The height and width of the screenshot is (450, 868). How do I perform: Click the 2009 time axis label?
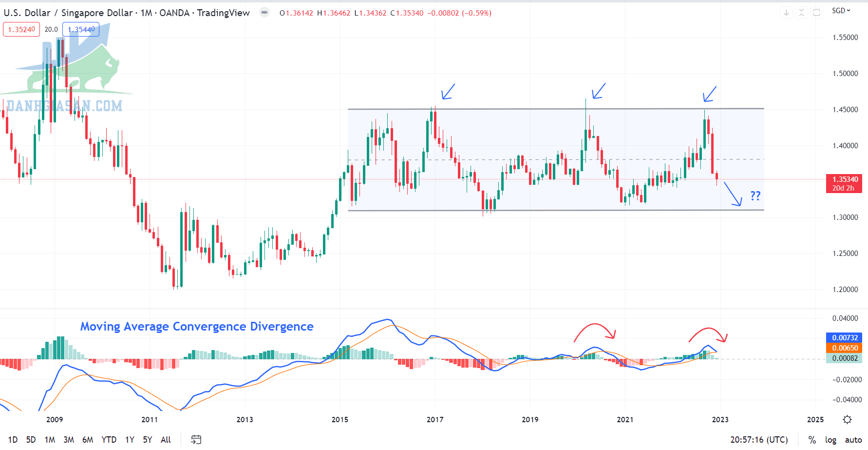coord(55,419)
